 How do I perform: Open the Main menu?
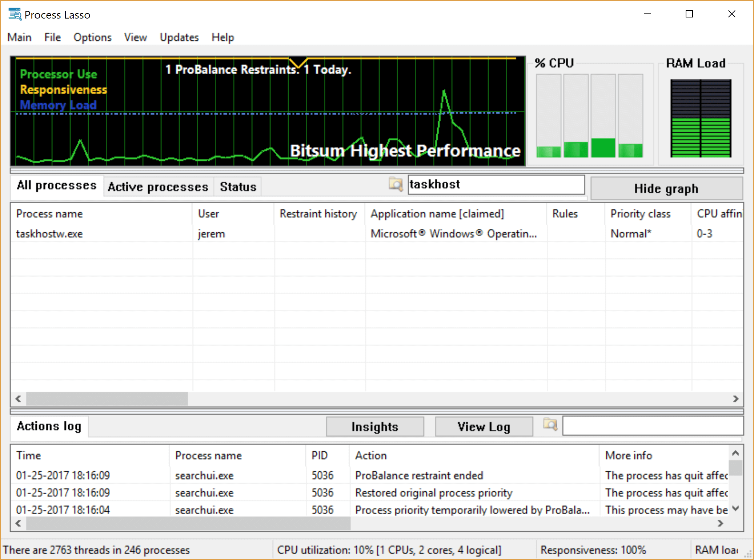point(20,37)
